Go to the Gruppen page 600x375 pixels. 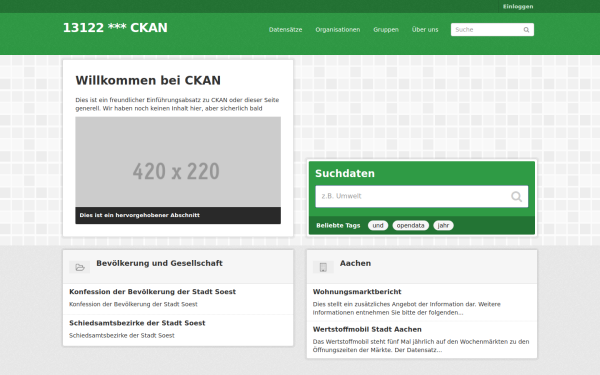pyautogui.click(x=386, y=30)
